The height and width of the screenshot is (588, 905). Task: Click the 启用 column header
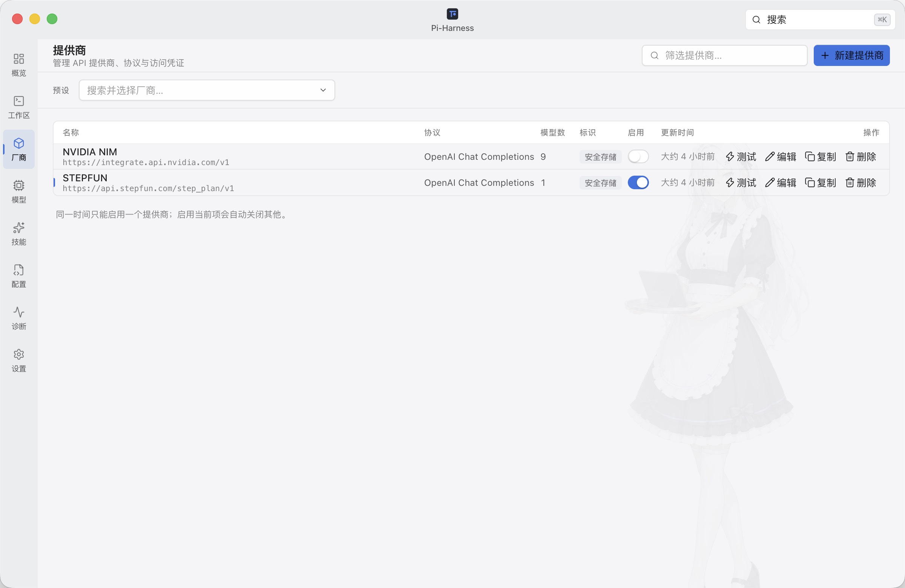635,132
